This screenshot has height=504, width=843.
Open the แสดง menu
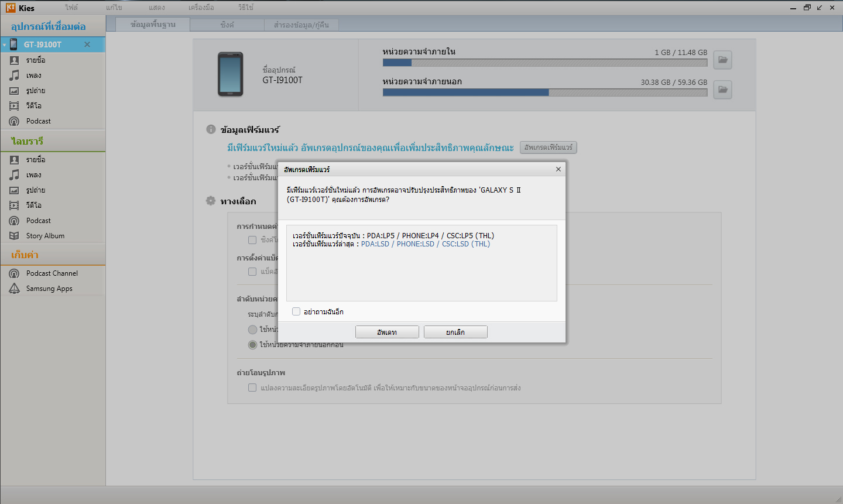[x=156, y=8]
